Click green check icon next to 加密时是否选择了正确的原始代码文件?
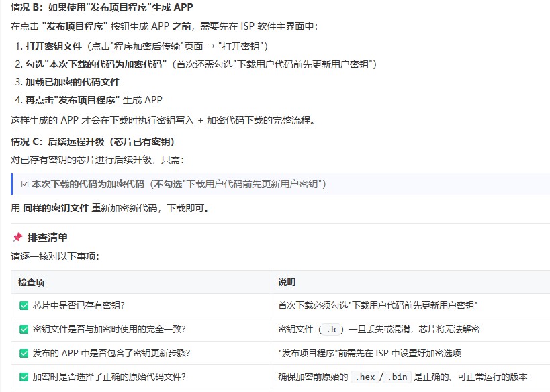Screen dimensions: 550x392 (x=24, y=377)
